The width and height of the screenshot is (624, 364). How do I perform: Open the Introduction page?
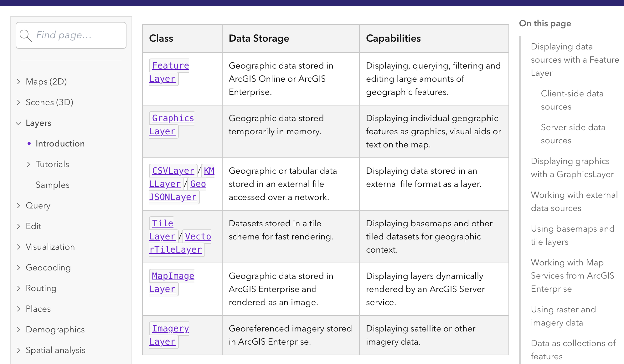click(x=60, y=144)
